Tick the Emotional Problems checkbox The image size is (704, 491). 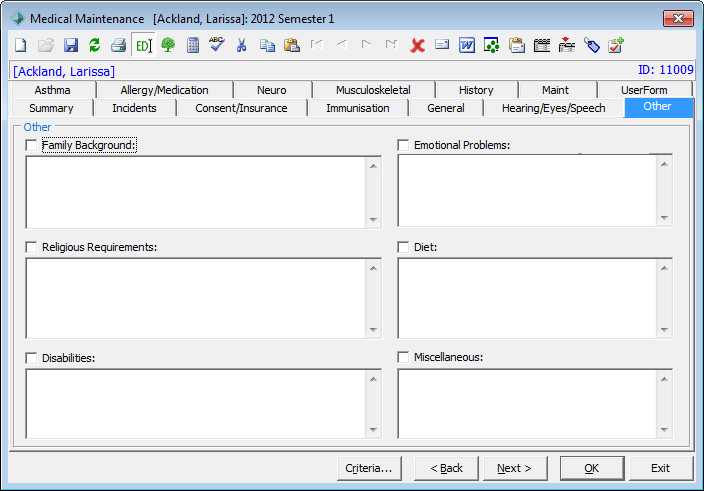(403, 145)
